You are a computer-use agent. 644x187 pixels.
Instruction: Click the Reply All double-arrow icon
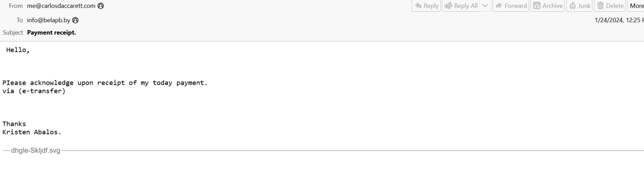448,6
